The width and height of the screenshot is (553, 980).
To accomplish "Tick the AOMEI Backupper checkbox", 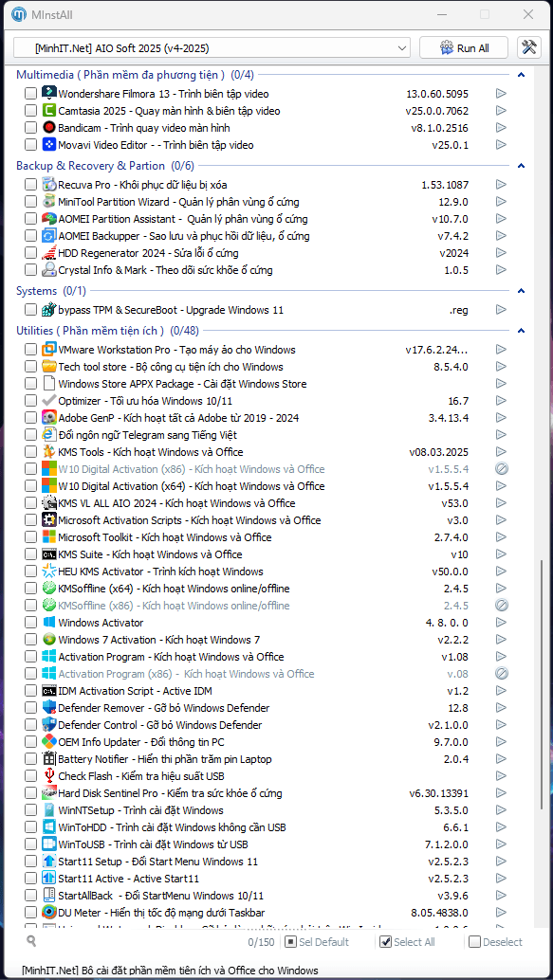I will (30, 236).
